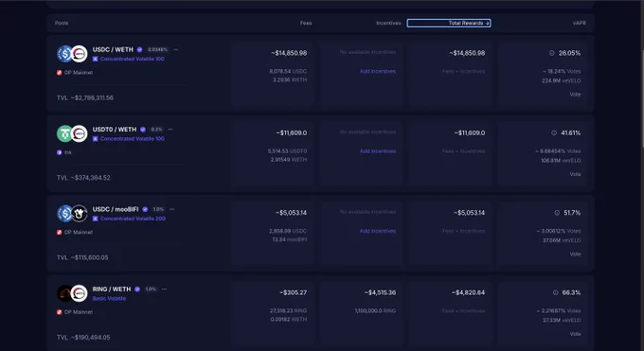The image size is (644, 351).
Task: Click the ~$4,515.36 incentives amount
Action: [x=380, y=292]
